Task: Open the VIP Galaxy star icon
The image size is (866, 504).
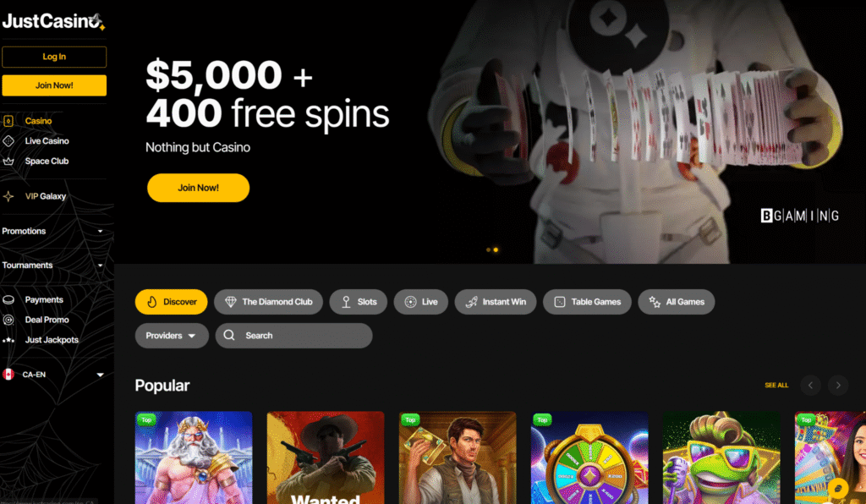Action: 8,196
